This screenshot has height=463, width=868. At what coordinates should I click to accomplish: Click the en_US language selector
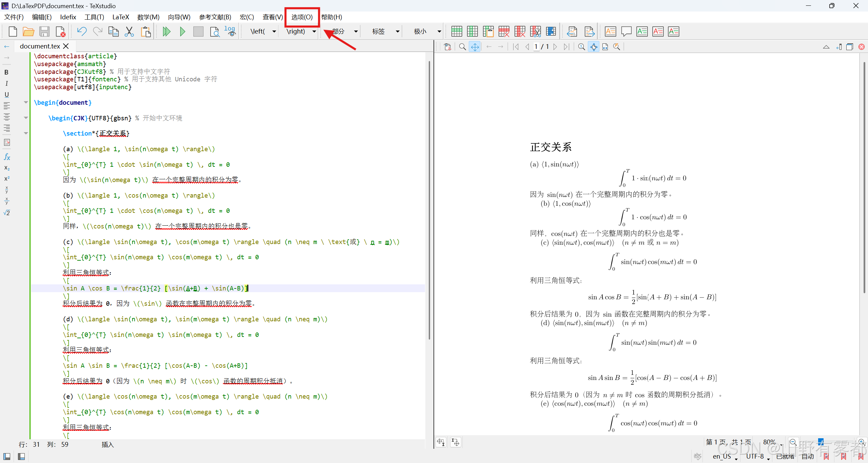[722, 456]
